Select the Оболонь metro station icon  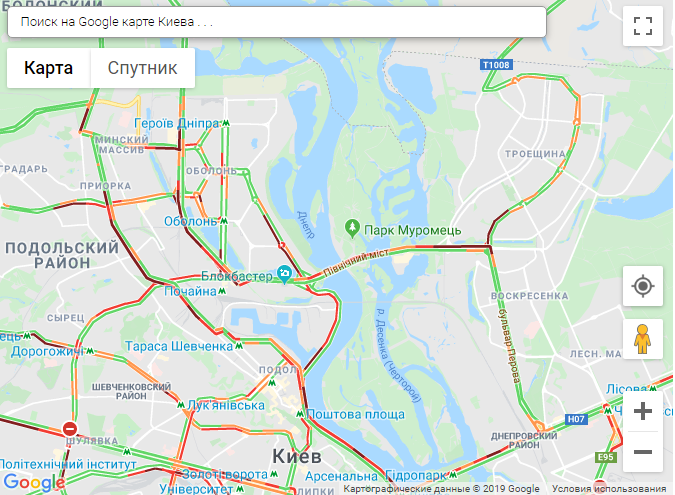pyautogui.click(x=224, y=221)
